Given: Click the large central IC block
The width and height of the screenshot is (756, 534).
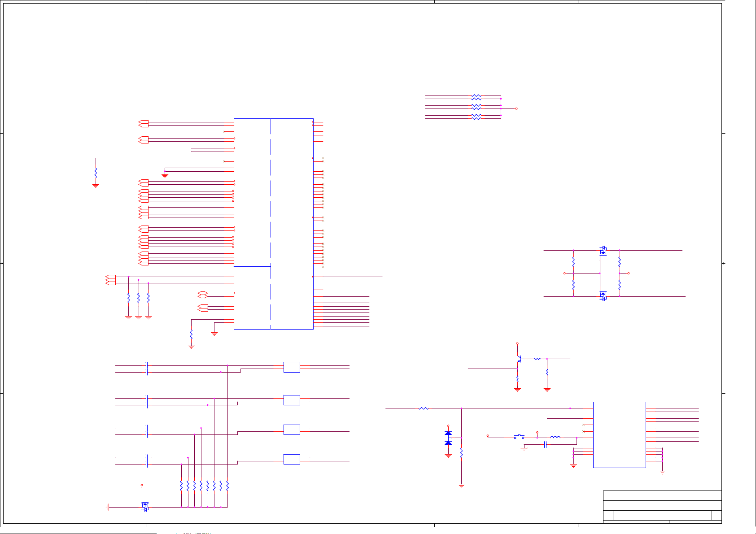Looking at the screenshot, I should (x=273, y=224).
